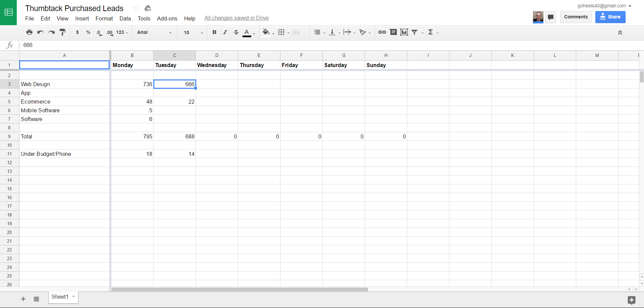Open the Data menu
Screen dimensions: 644x308
point(125,18)
